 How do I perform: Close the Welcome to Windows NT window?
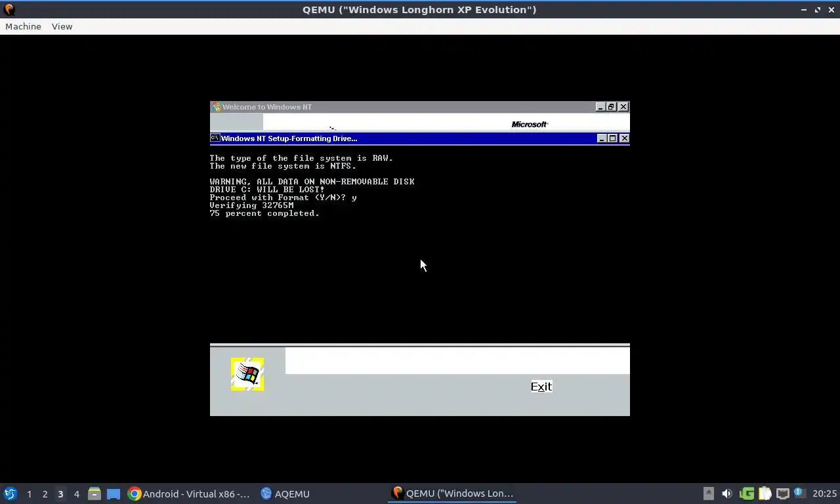(x=623, y=107)
